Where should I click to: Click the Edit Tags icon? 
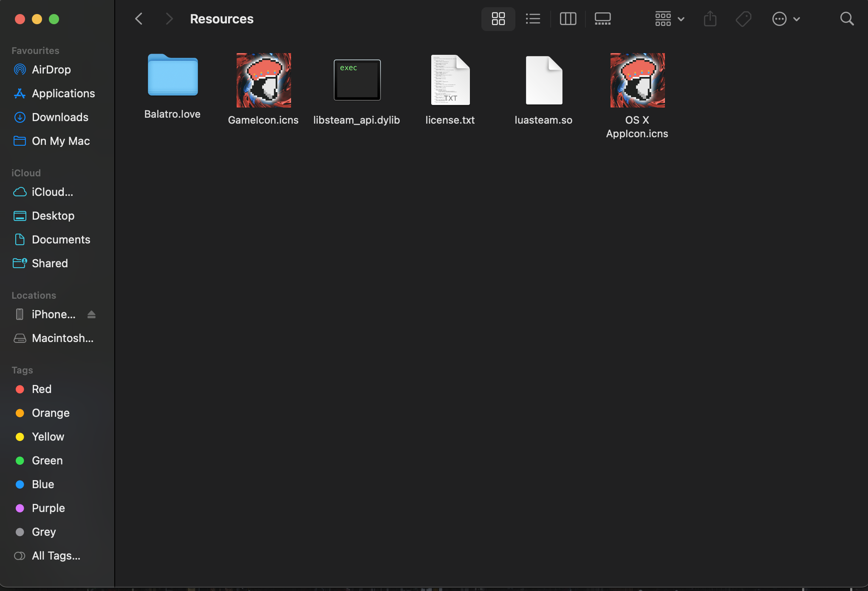point(744,19)
